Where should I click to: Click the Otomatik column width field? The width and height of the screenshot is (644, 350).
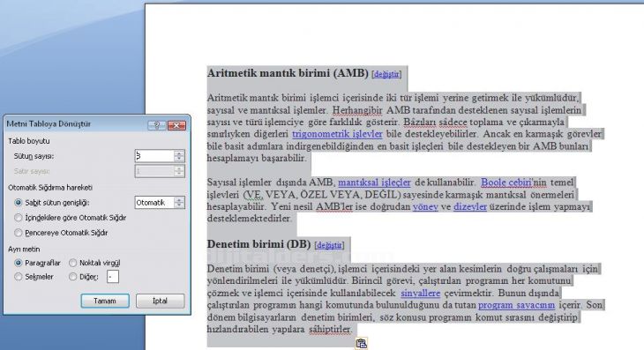(x=154, y=202)
